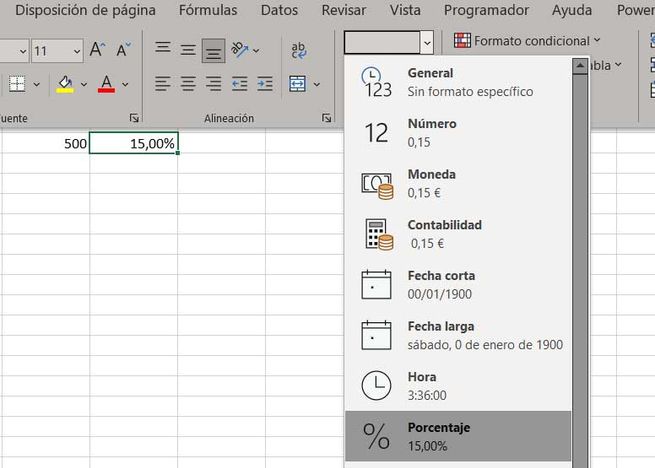Center text horizontally
The width and height of the screenshot is (655, 468).
[x=188, y=84]
